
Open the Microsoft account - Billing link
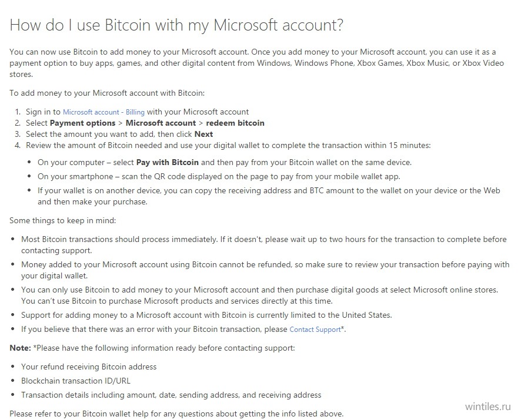point(103,112)
